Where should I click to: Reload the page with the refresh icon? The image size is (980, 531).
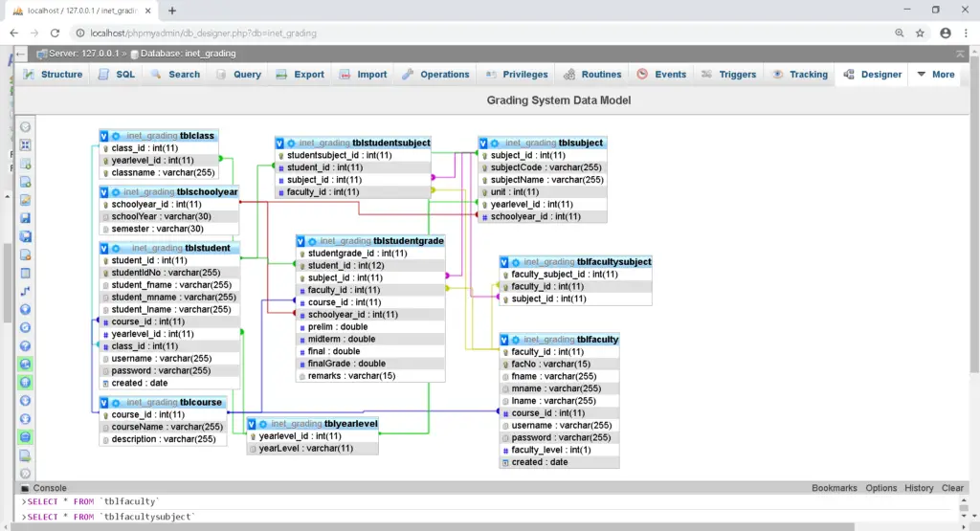[x=56, y=33]
